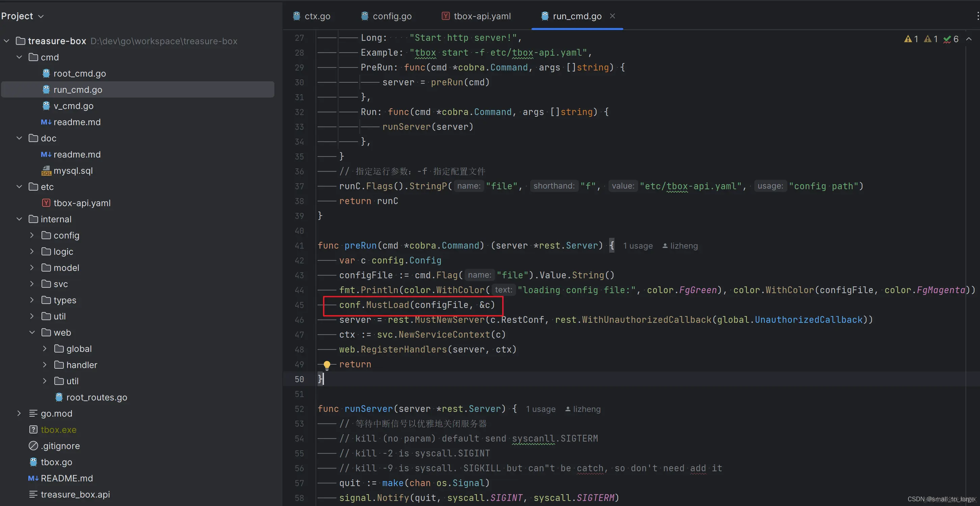The width and height of the screenshot is (980, 506).
Task: Open readme.md under the cmd folder
Action: point(77,122)
